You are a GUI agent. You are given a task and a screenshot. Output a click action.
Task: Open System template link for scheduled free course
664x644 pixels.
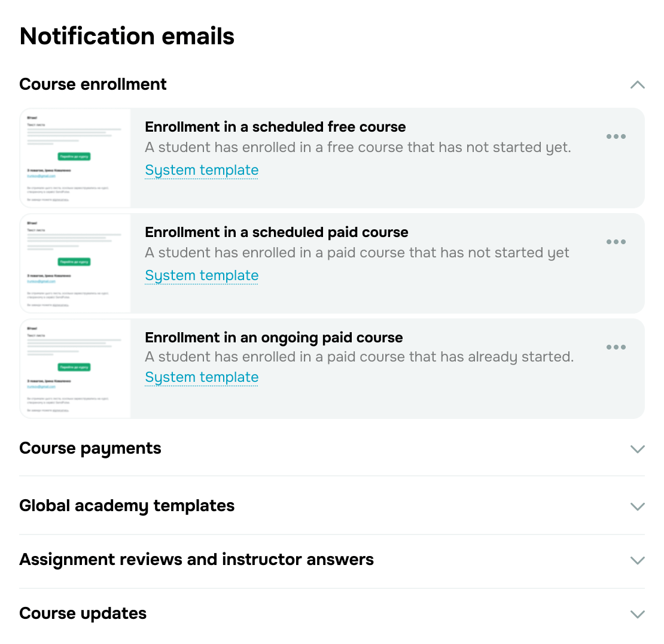point(202,171)
